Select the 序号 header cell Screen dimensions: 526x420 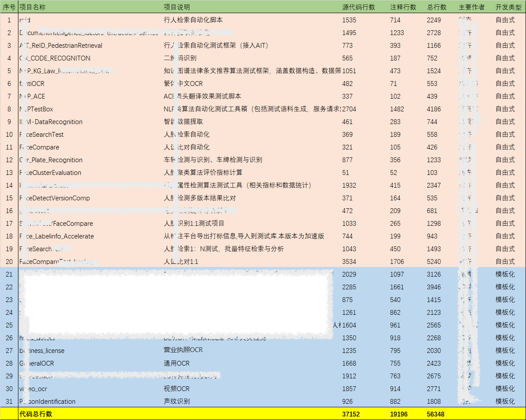pos(9,7)
